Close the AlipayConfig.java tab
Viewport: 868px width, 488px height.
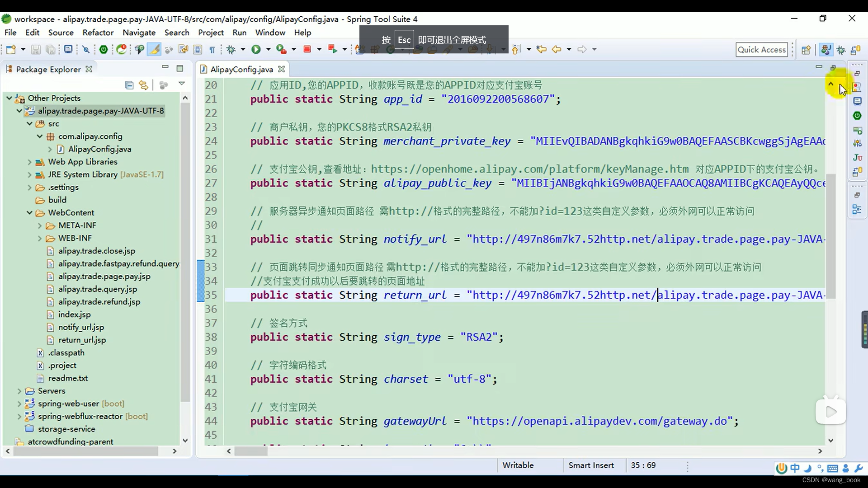pos(282,69)
